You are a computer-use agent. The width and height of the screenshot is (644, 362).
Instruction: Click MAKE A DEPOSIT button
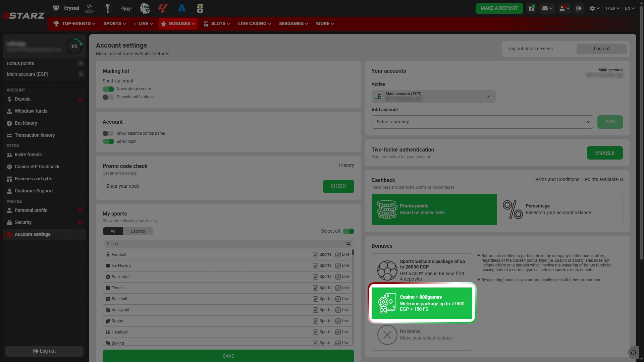click(499, 8)
